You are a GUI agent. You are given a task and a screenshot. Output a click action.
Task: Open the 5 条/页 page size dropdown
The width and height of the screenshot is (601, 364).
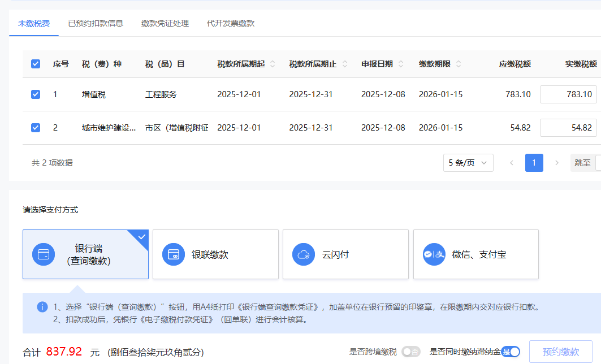[x=468, y=163]
